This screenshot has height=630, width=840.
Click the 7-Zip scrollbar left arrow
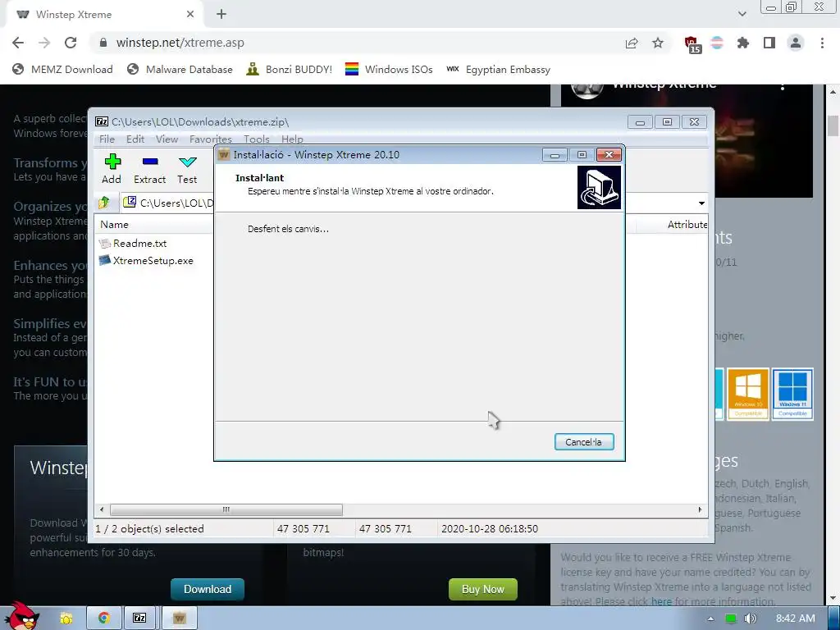(x=102, y=509)
